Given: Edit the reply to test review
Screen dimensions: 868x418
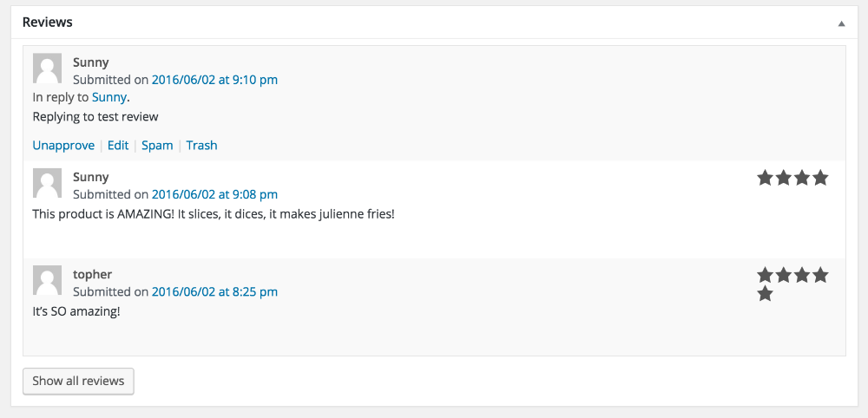Looking at the screenshot, I should point(118,146).
